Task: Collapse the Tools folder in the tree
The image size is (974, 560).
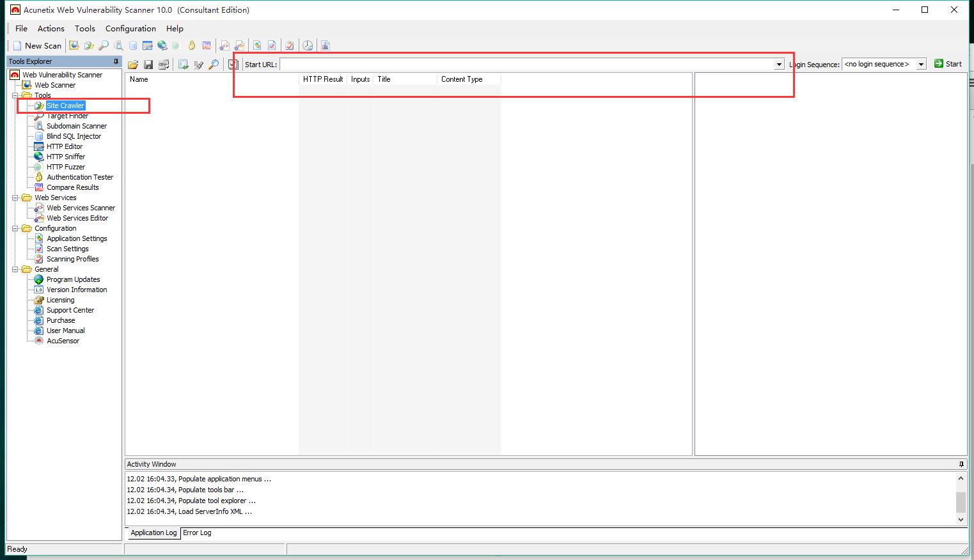Action: point(15,95)
